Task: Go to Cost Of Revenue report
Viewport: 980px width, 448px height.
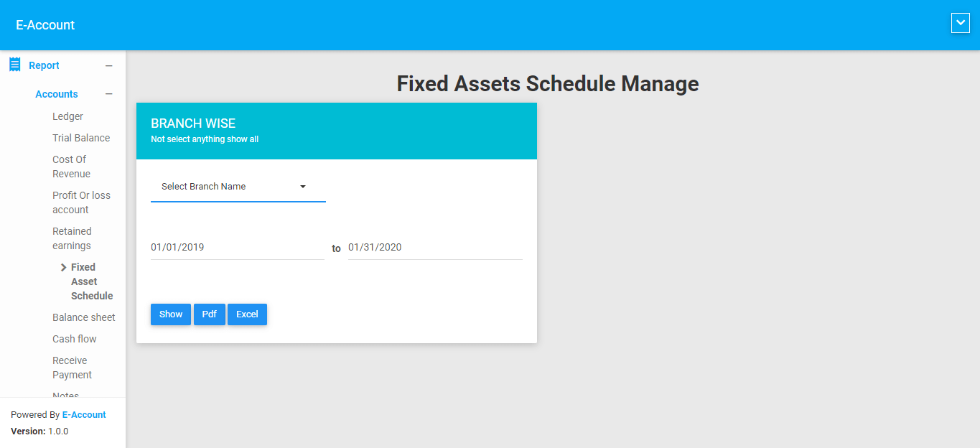Action: [x=71, y=167]
